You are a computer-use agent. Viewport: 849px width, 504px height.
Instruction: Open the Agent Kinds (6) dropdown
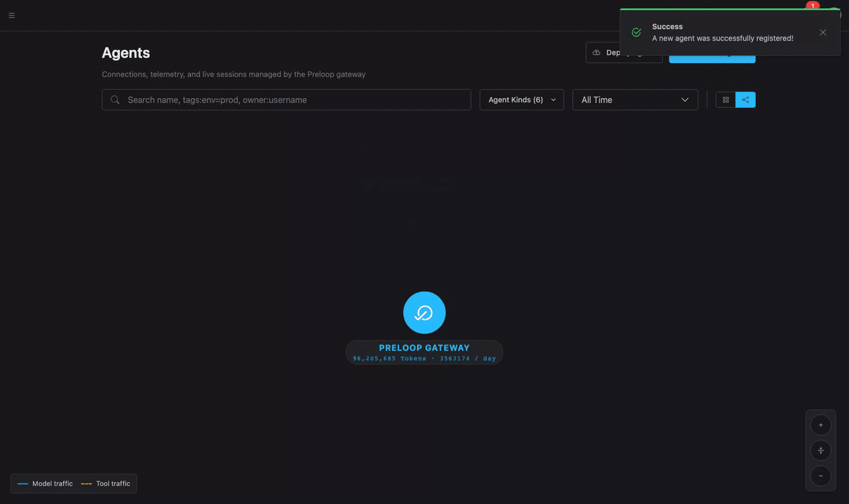[522, 99]
